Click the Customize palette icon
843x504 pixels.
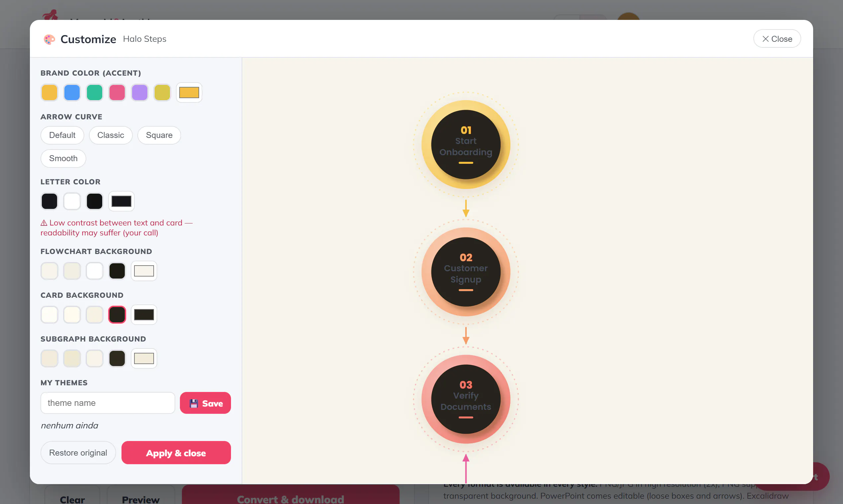(49, 39)
